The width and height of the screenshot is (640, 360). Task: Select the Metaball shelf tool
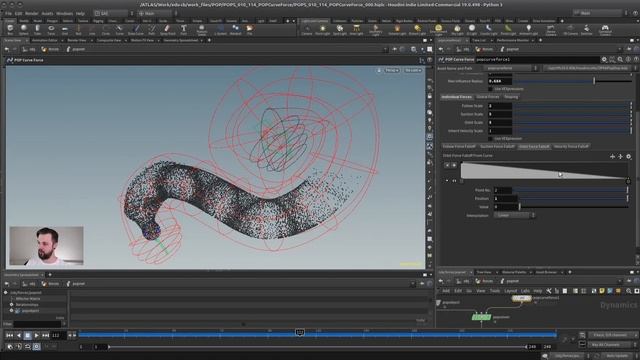(235, 29)
